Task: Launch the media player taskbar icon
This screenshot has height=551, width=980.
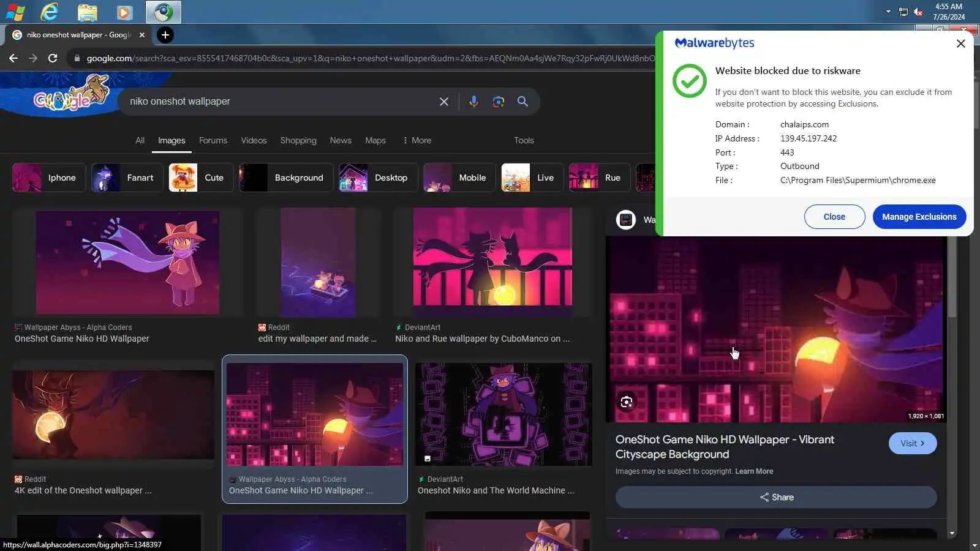Action: tap(124, 12)
